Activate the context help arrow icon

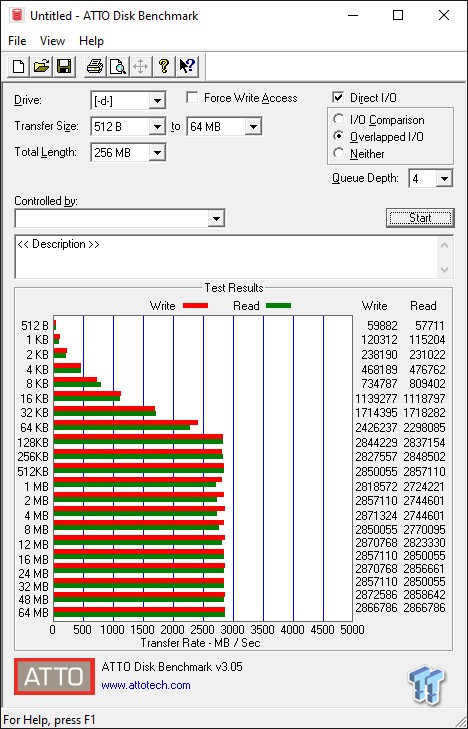[187, 66]
